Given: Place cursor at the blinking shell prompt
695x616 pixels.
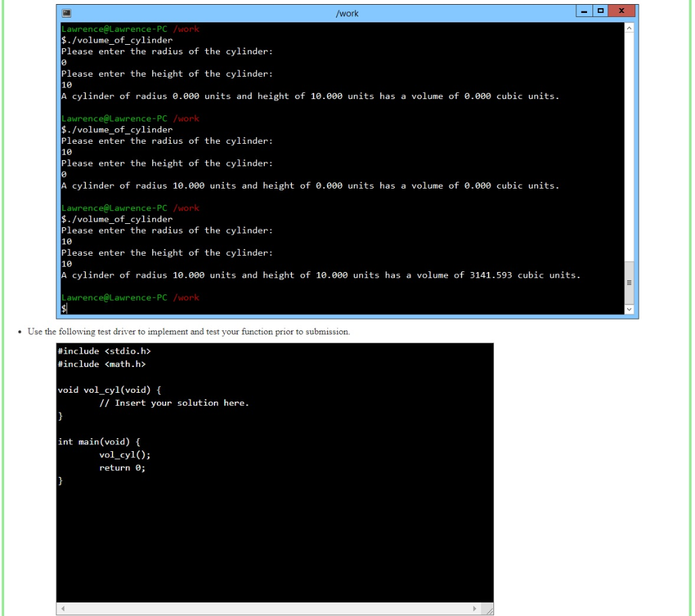Looking at the screenshot, I should coord(64,308).
